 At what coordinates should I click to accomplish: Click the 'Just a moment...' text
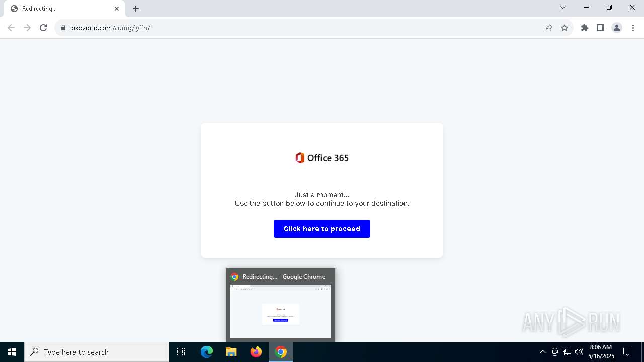coord(322,195)
